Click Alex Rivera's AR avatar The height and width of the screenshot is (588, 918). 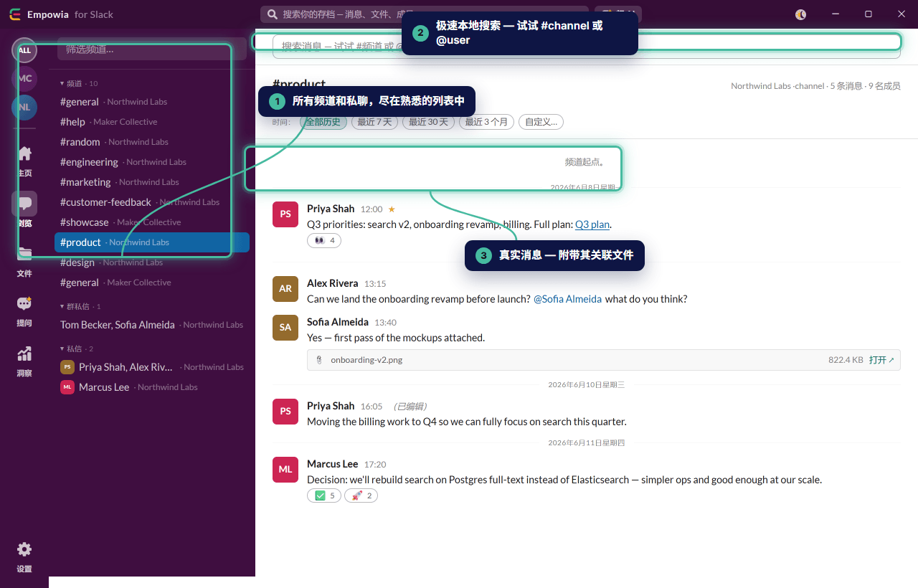(285, 289)
